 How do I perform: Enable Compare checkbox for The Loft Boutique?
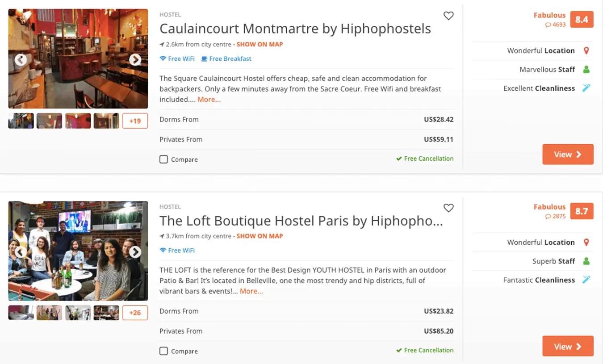[x=164, y=351]
